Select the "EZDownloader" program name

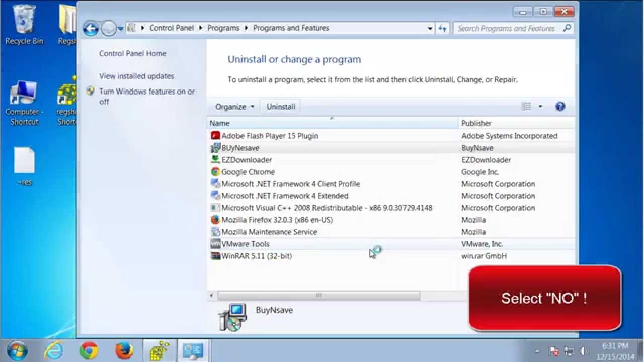(247, 159)
